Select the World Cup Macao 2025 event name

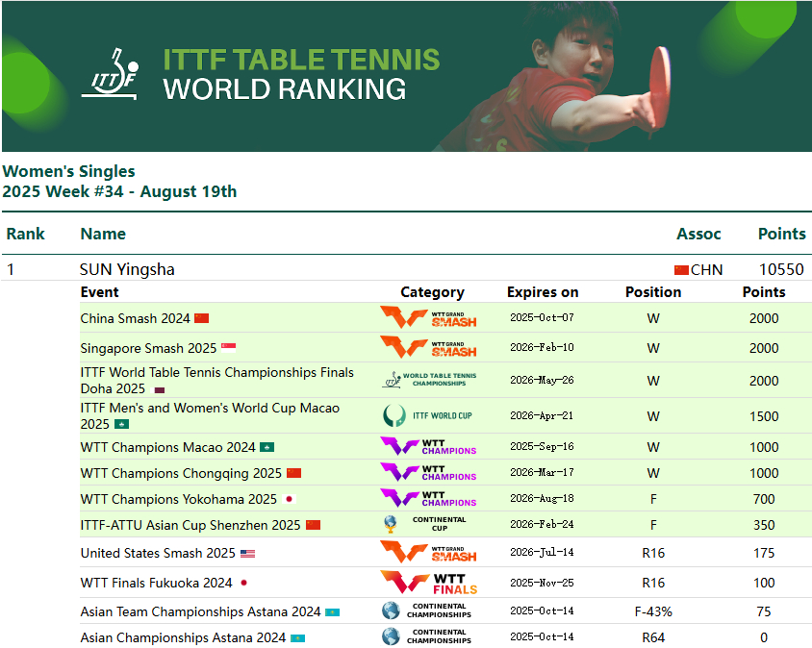coord(210,415)
